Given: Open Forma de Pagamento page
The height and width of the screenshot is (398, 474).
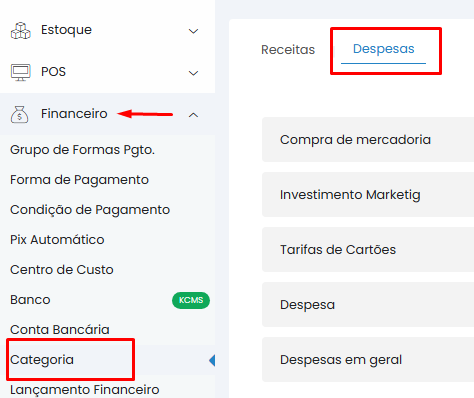Looking at the screenshot, I should click(79, 180).
